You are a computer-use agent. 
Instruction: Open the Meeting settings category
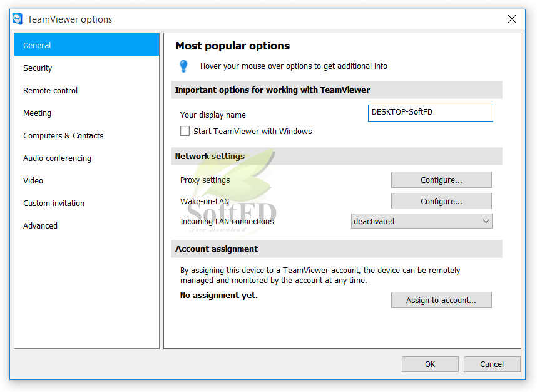(86, 113)
